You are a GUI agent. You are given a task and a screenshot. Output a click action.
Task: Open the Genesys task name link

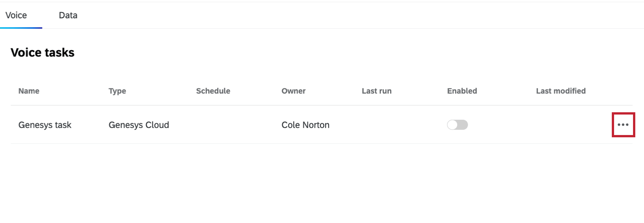tap(45, 125)
